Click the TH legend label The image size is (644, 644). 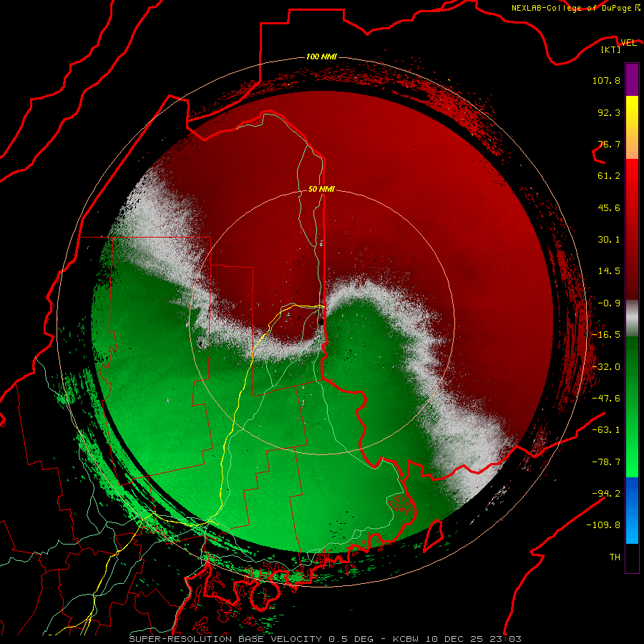pyautogui.click(x=615, y=557)
